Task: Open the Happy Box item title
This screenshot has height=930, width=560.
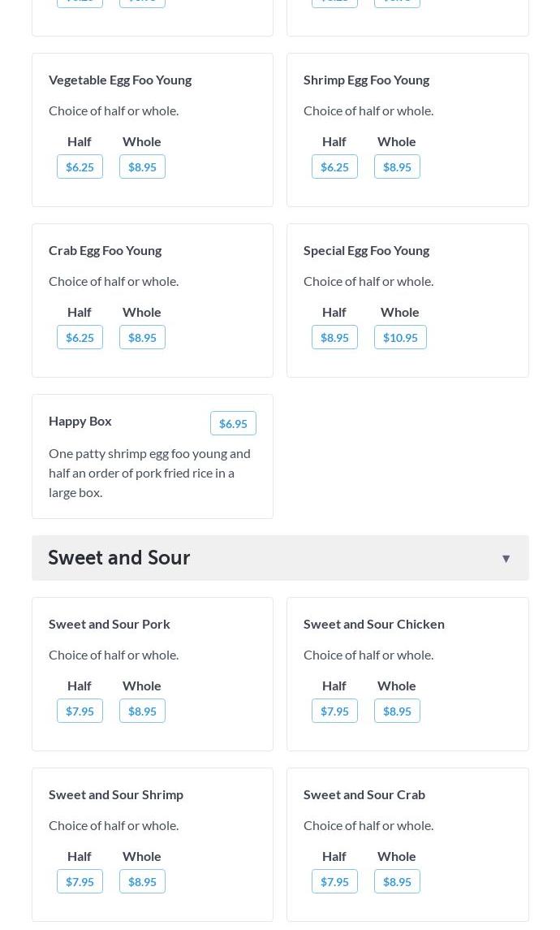Action: [80, 421]
